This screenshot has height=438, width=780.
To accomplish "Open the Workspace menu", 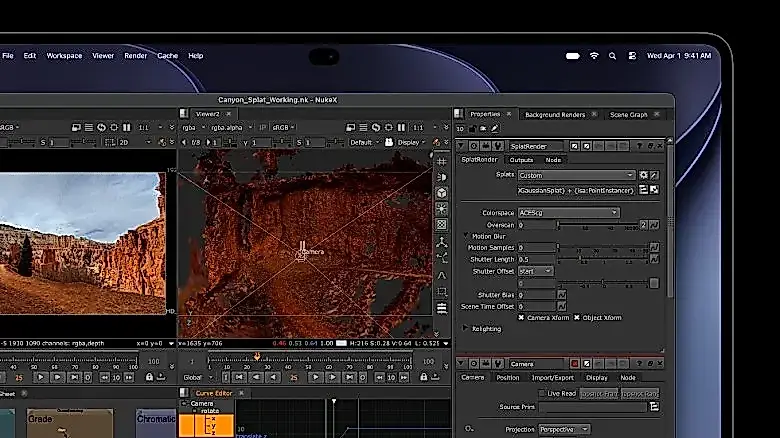I will click(64, 56).
